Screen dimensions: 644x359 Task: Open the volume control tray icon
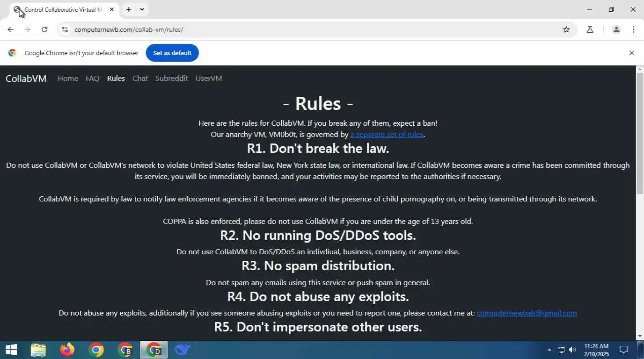(x=572, y=350)
